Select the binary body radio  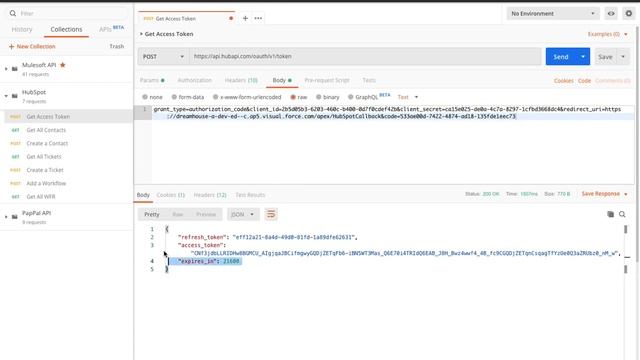click(319, 97)
